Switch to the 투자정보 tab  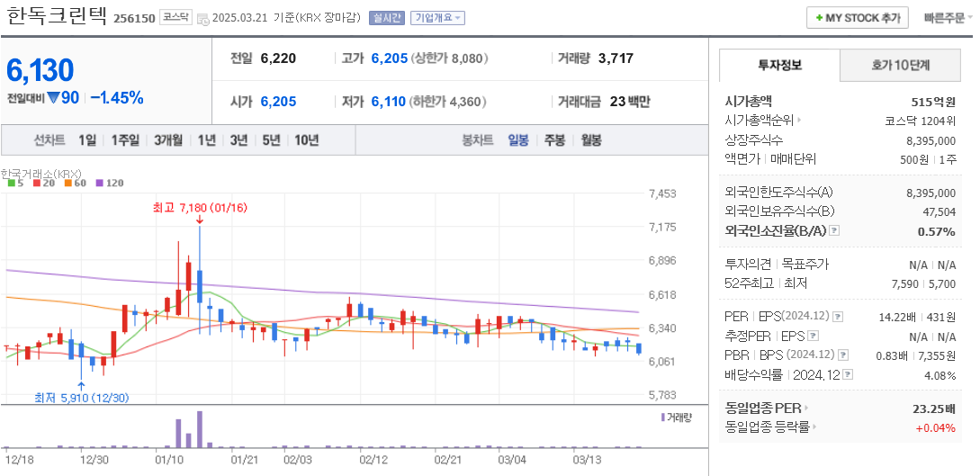(x=779, y=65)
